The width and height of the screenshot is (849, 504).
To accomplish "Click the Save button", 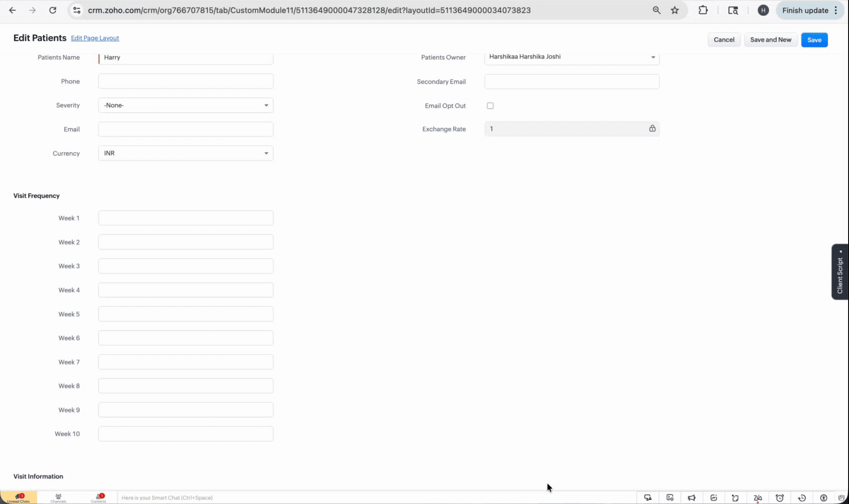I will 814,40.
